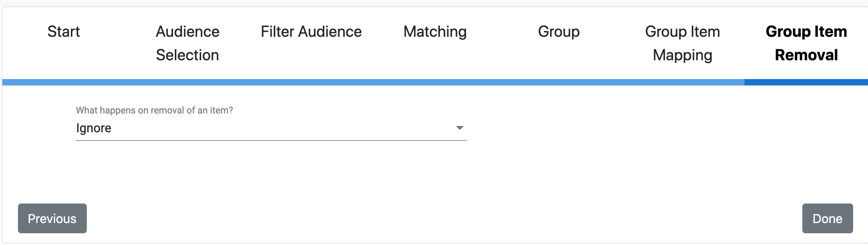Select the Matching step
The width and height of the screenshot is (868, 245).
[435, 32]
